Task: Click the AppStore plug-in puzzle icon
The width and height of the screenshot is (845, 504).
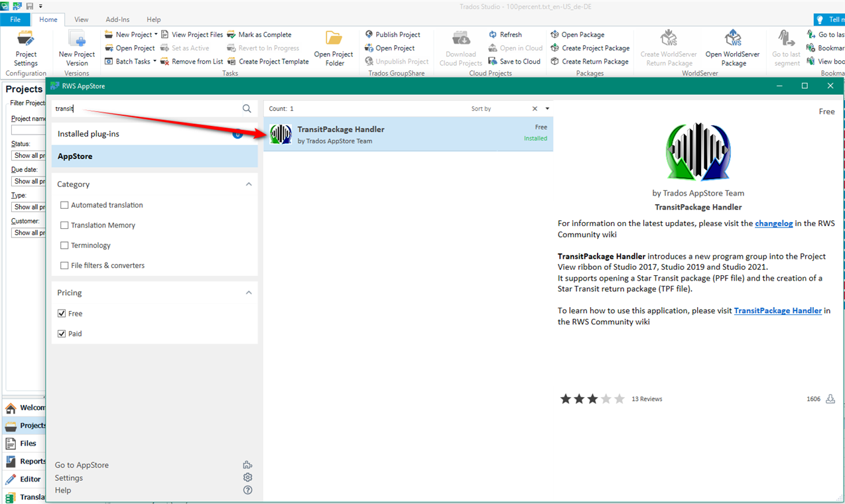Action: [x=248, y=465]
